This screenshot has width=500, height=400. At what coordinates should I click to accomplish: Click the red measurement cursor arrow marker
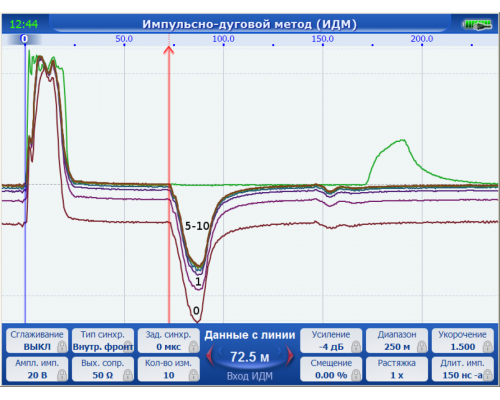coord(169,51)
